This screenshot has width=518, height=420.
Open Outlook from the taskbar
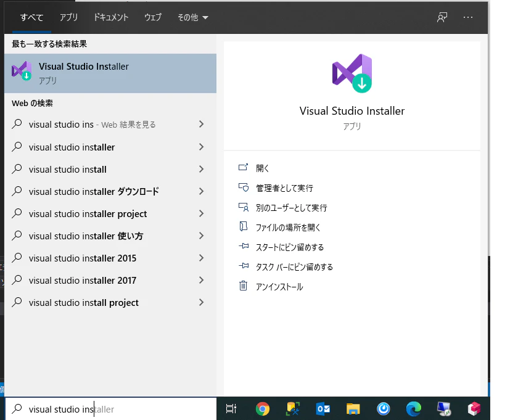[x=323, y=409]
